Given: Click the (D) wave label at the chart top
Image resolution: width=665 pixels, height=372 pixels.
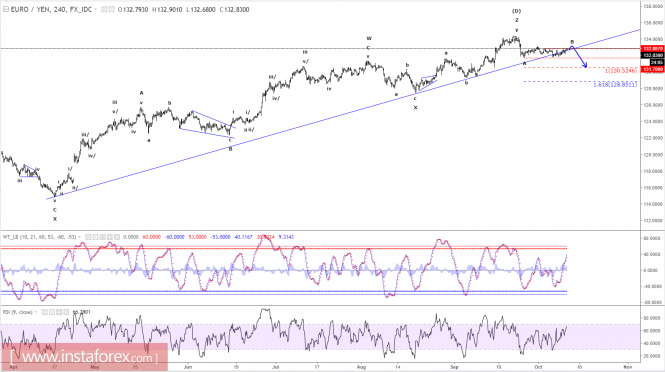Looking at the screenshot, I should pyautogui.click(x=516, y=11).
